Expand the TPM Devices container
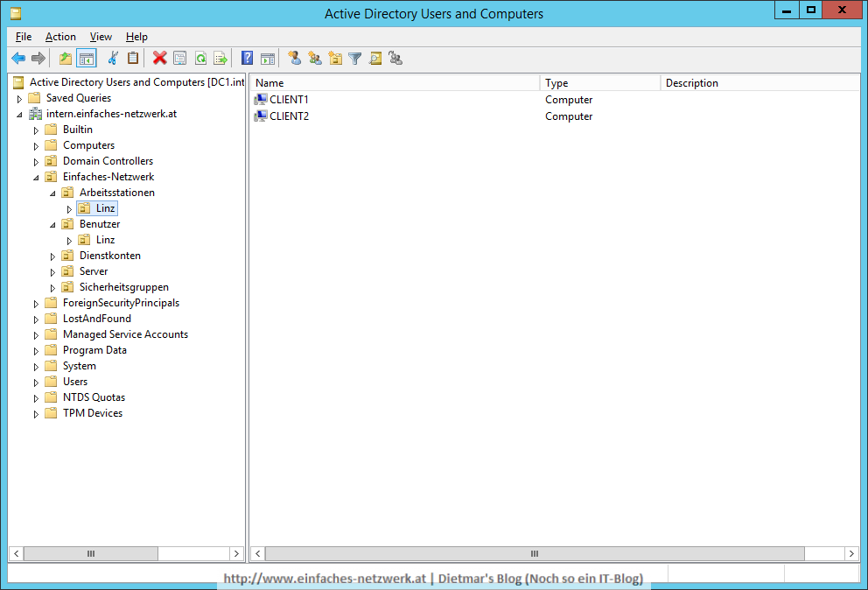Viewport: 868px width, 590px height. [x=36, y=414]
